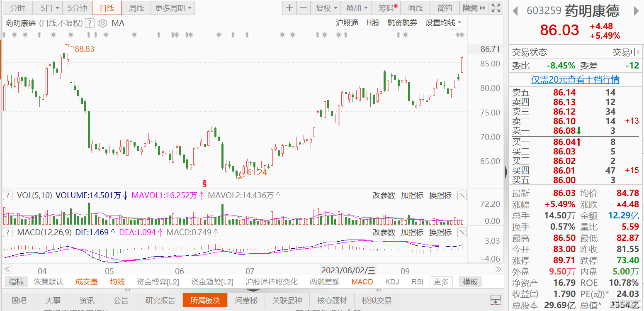Open the 叠加 overlay dropdown

[357, 8]
